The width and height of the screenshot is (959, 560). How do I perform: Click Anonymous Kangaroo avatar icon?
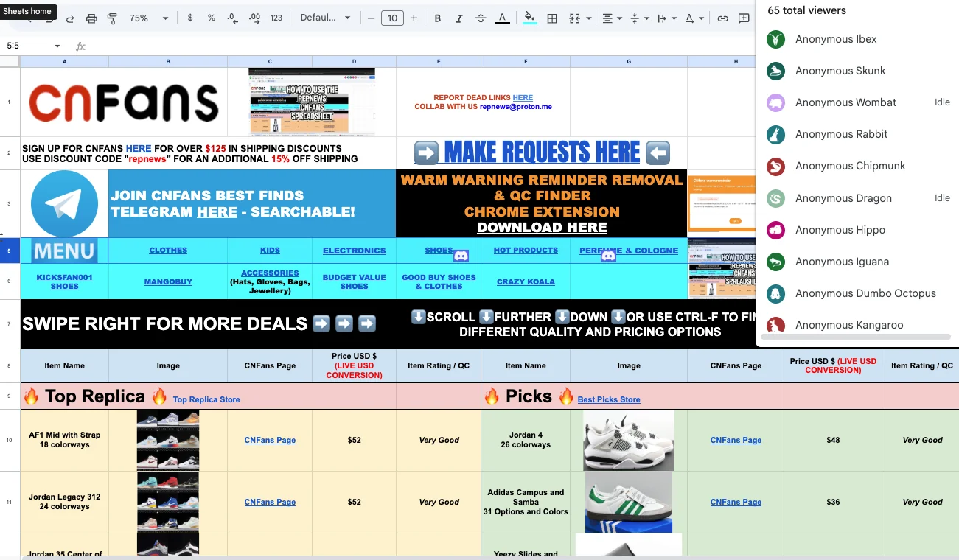pos(775,325)
